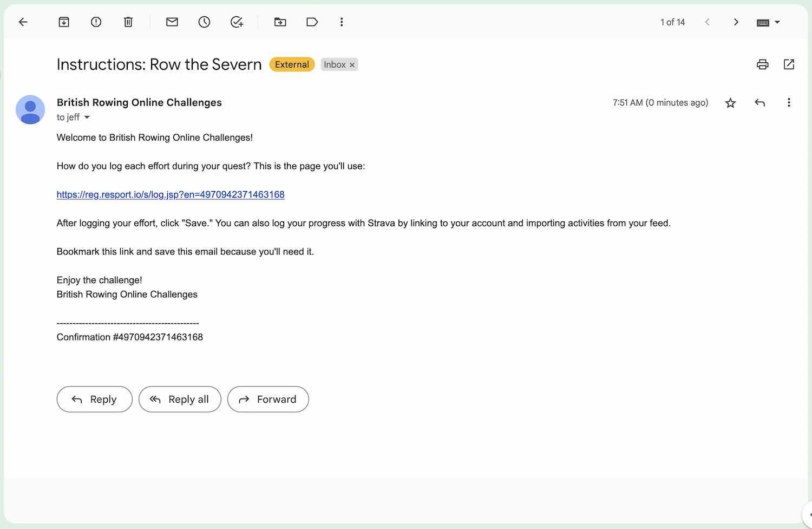Go to the newer email arrow
This screenshot has width=812, height=529.
pos(707,22)
